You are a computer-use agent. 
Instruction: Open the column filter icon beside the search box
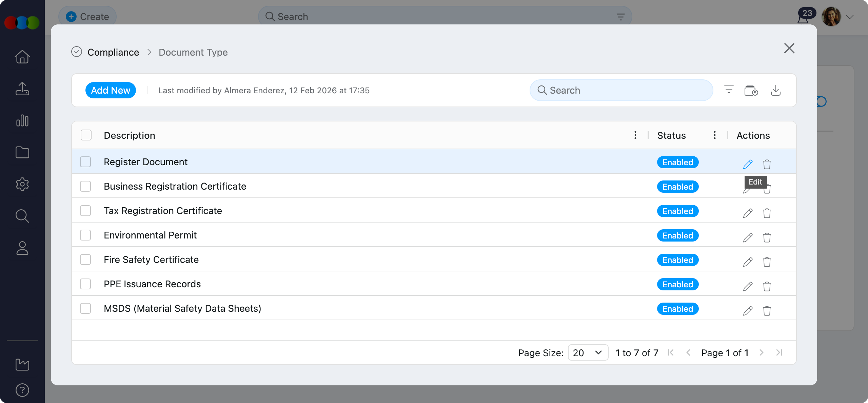(x=729, y=90)
